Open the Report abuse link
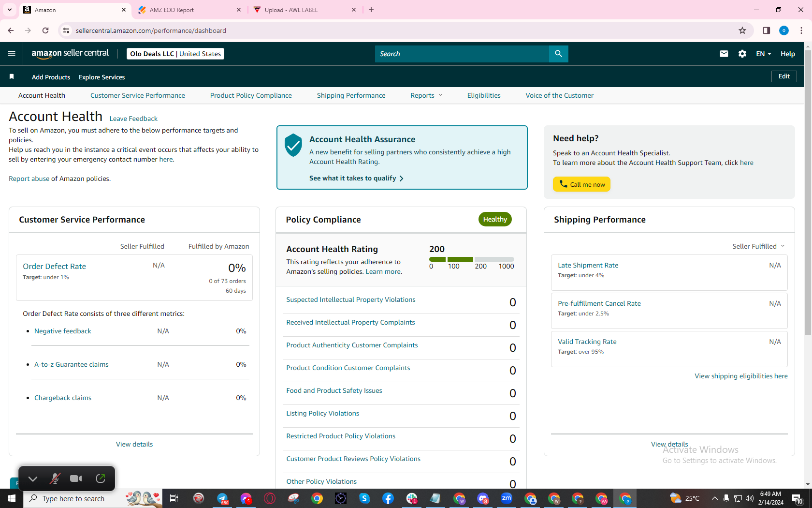The width and height of the screenshot is (812, 508). [x=29, y=179]
